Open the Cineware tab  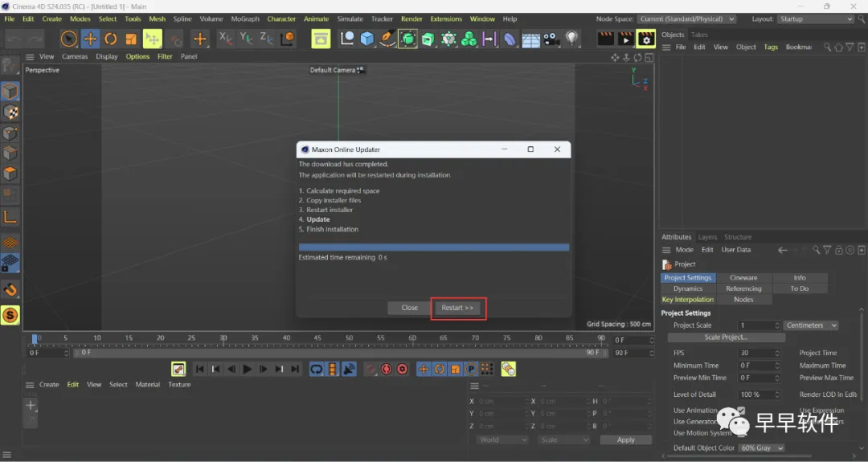[x=743, y=278]
